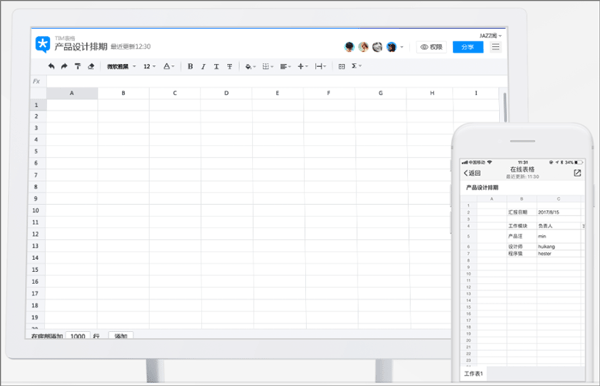Click the second collaborator avatar
Image resolution: width=600 pixels, height=386 pixels.
tap(363, 47)
